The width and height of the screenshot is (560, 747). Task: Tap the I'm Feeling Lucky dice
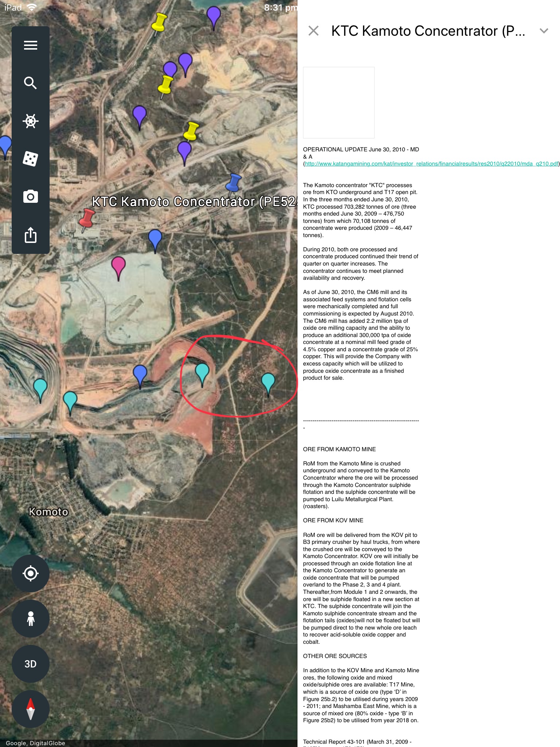point(31,159)
